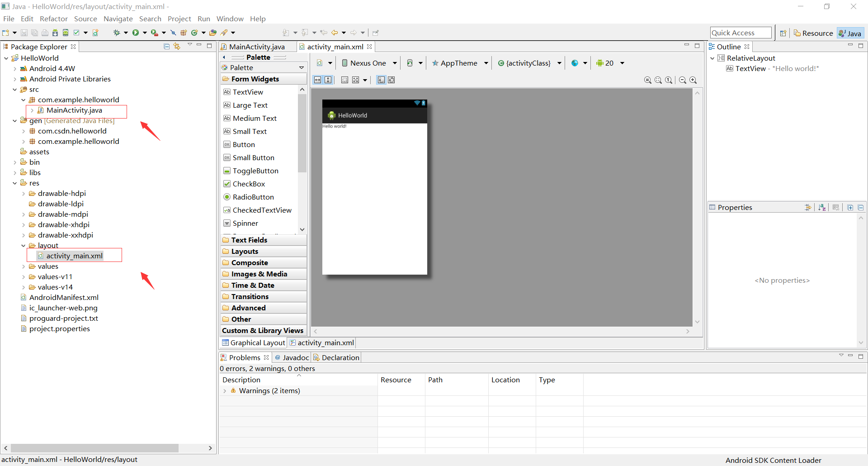This screenshot has width=868, height=466.
Task: Click the Debug bug icon
Action: pos(117,33)
